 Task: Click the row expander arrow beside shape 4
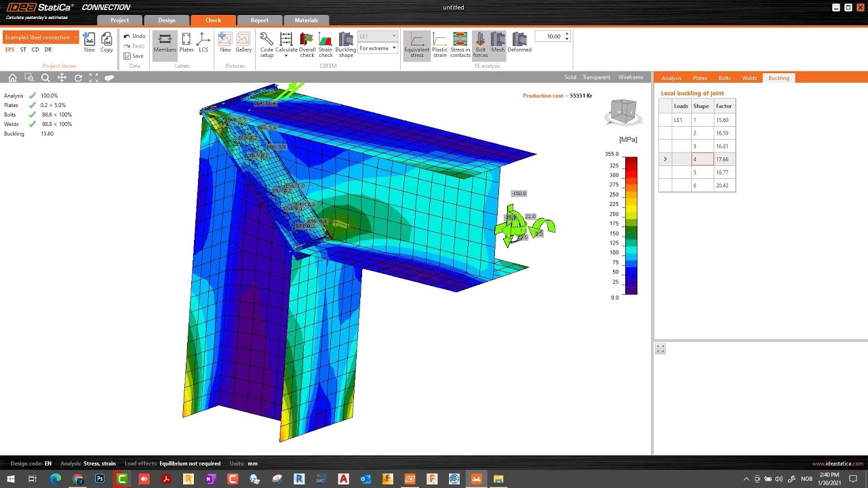click(665, 159)
